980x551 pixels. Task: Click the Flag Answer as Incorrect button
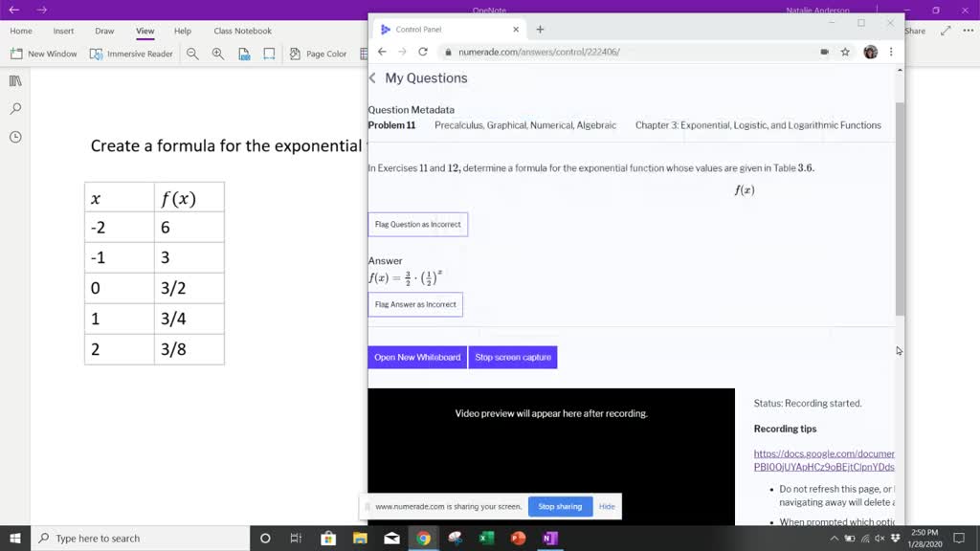click(x=414, y=304)
